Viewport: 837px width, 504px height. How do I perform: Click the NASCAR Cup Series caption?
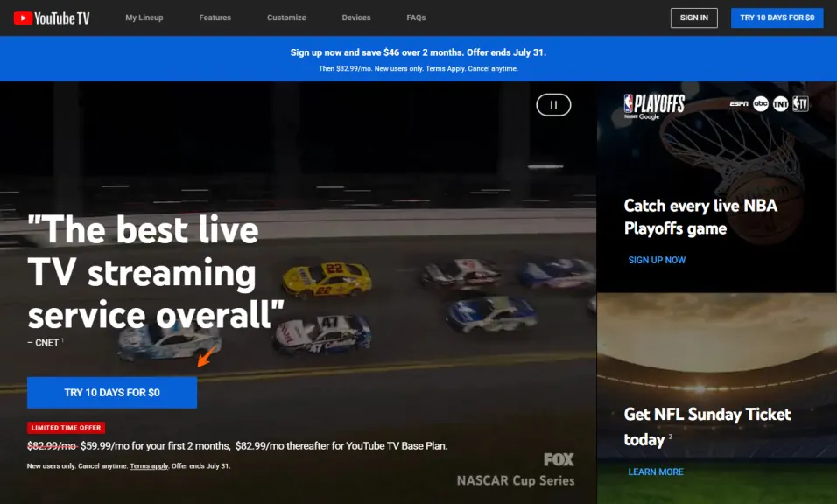[x=516, y=480]
